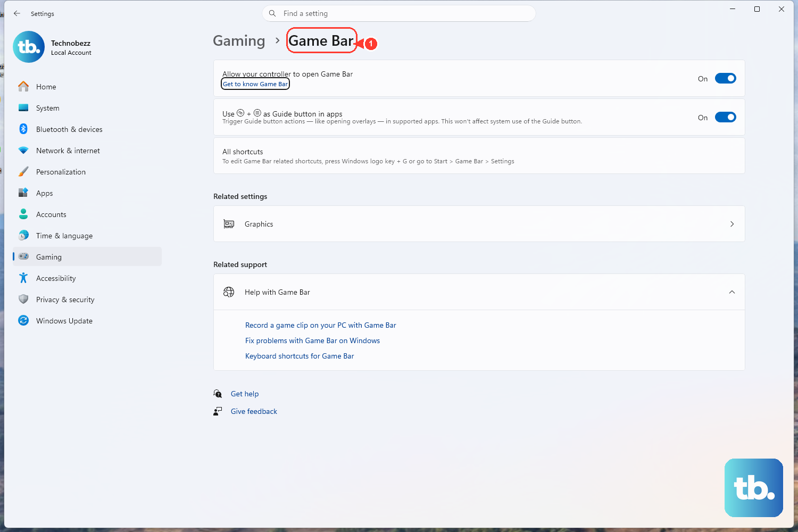Viewport: 798px width, 532px height.
Task: Select Network & internet in the sidebar
Action: tap(87, 151)
